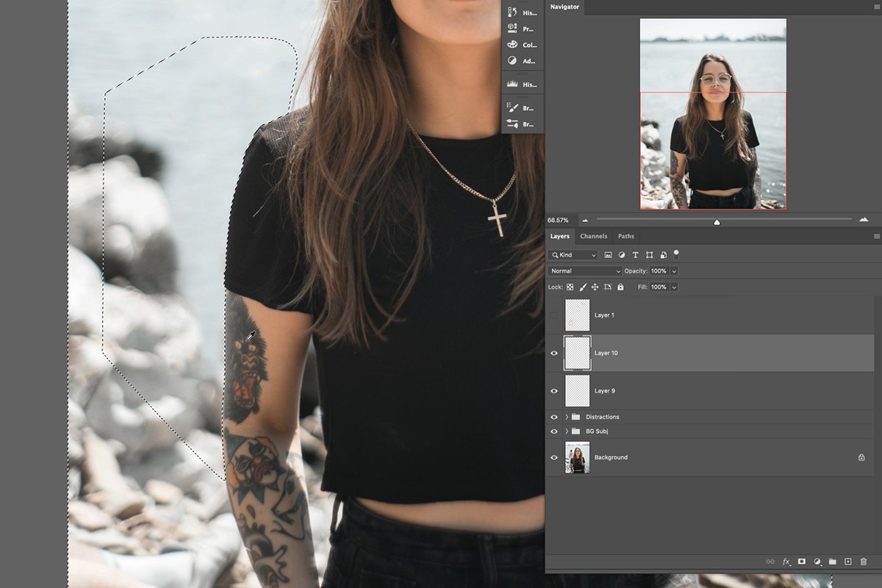
Task: Lock layer position
Action: click(595, 287)
